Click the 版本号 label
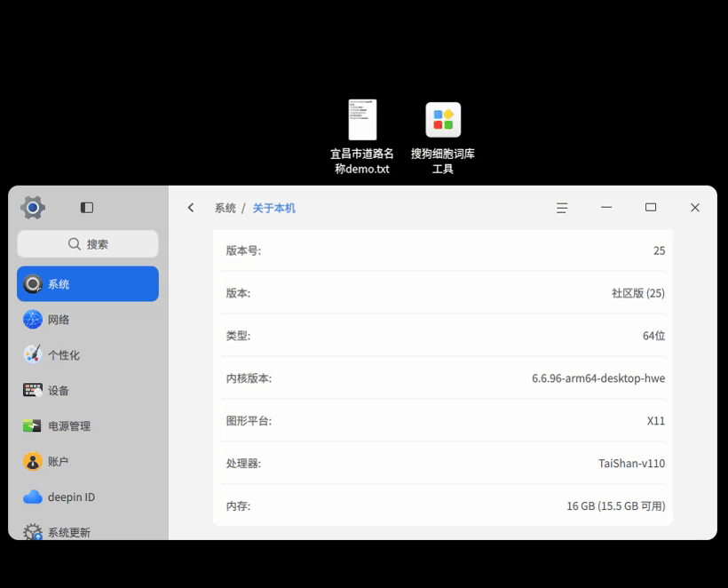The height and width of the screenshot is (588, 728). [243, 250]
